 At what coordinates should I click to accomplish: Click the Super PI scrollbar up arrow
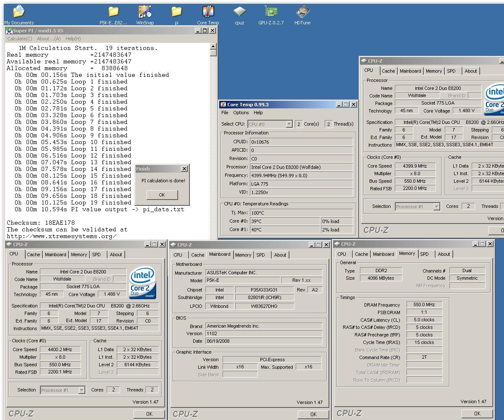[x=213, y=46]
